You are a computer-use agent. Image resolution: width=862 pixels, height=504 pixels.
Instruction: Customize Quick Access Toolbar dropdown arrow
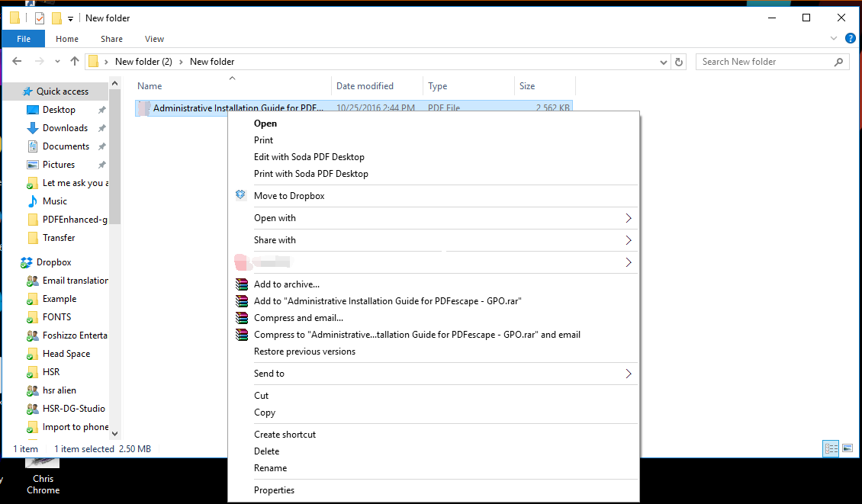[x=70, y=19]
